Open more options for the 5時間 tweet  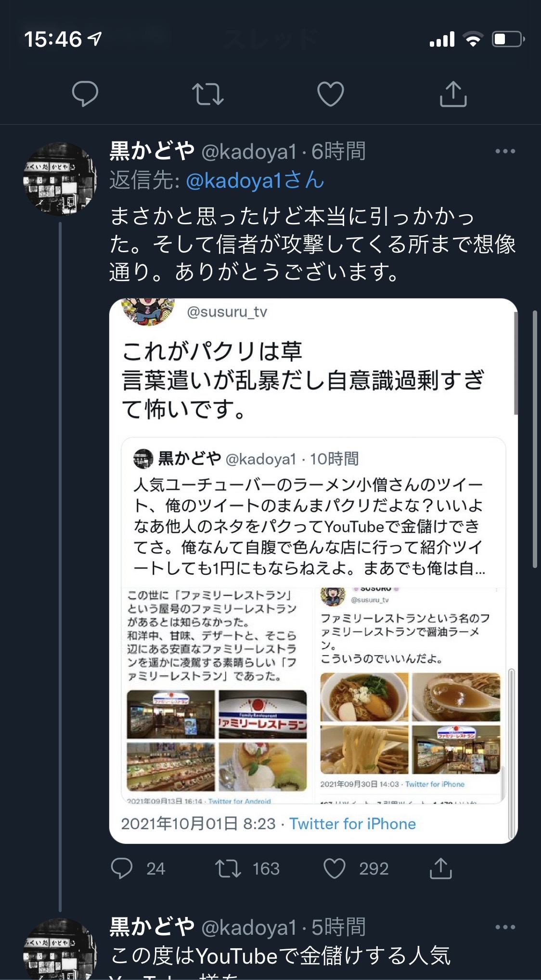[x=505, y=927]
